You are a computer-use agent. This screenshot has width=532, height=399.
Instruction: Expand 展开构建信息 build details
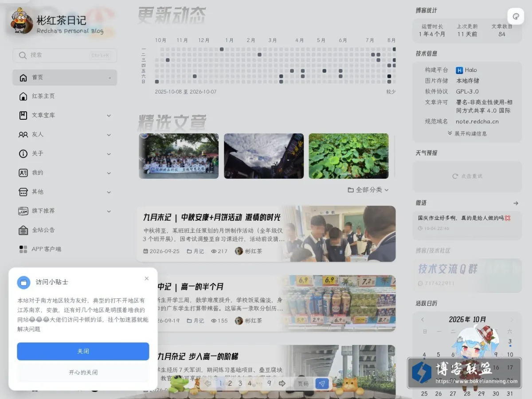pyautogui.click(x=467, y=133)
